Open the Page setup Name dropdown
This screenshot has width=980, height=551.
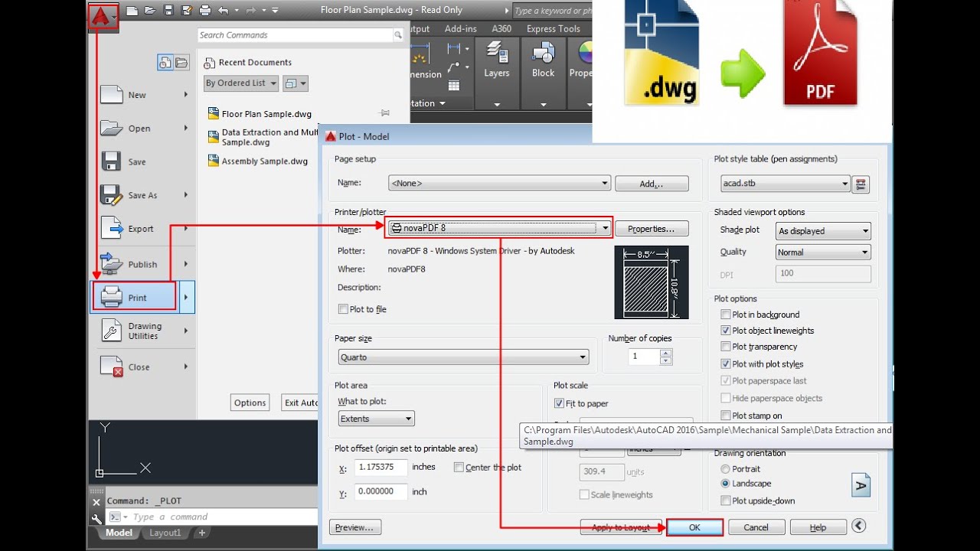click(499, 184)
